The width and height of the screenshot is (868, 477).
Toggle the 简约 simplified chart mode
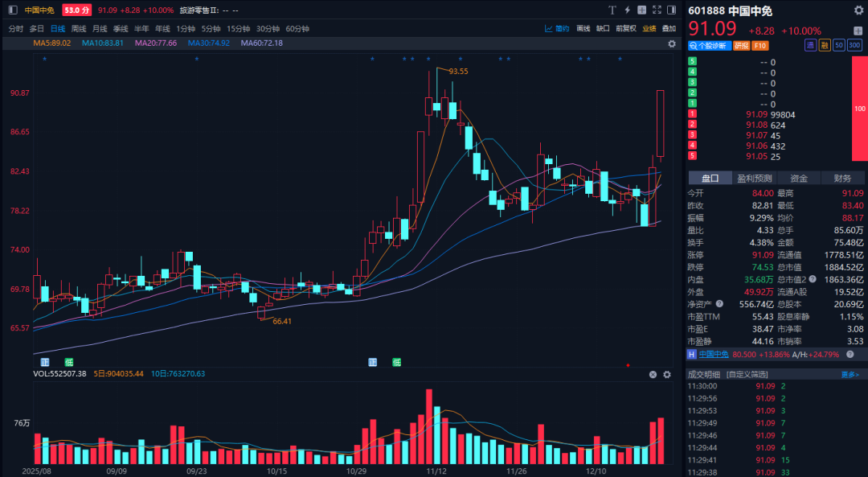coord(557,28)
